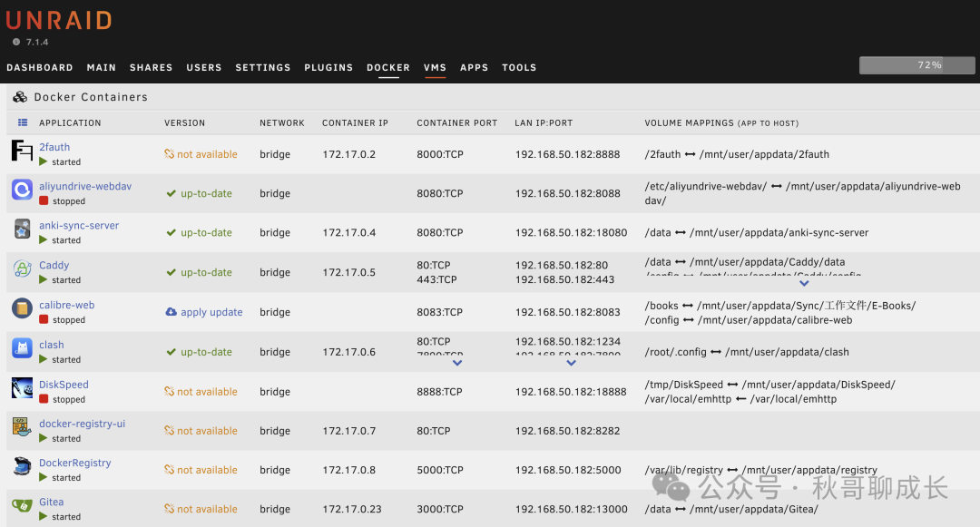Open the Gitea container link
Viewport: 980px width, 527px height.
pyautogui.click(x=51, y=502)
